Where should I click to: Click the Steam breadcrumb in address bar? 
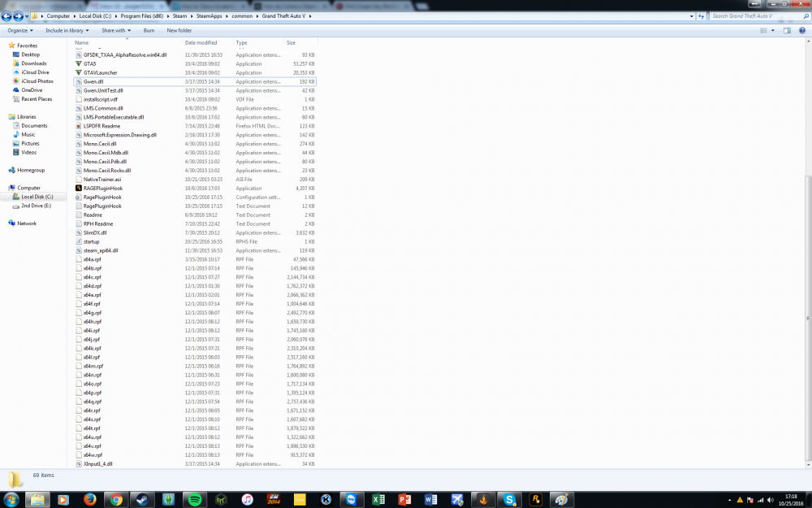(179, 16)
